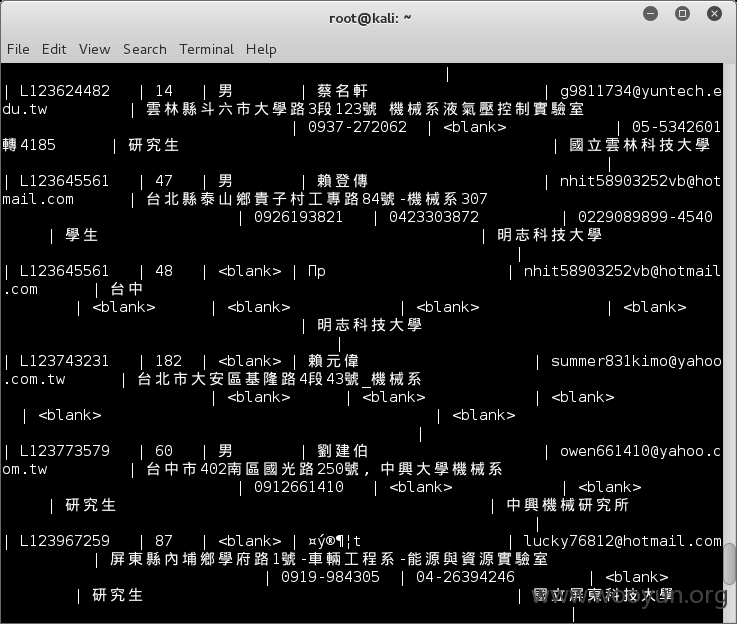Click the email nhit58903252vb@hotmail
This screenshot has height=624, width=737.
pos(622,271)
